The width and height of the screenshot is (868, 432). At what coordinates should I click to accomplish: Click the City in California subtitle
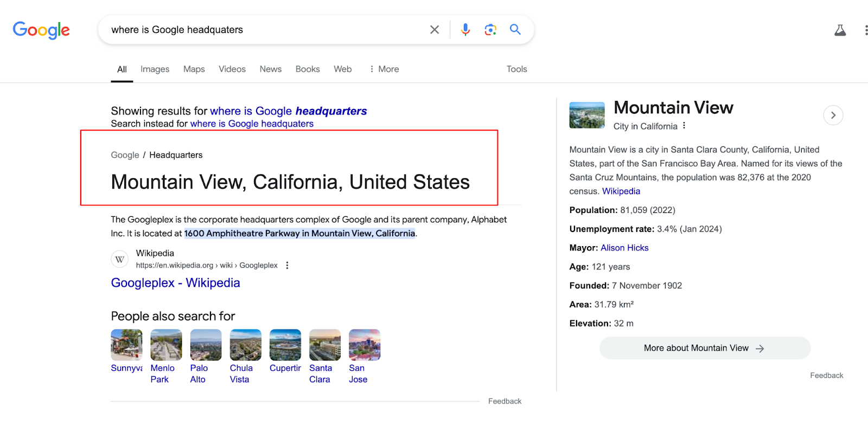[x=645, y=126]
